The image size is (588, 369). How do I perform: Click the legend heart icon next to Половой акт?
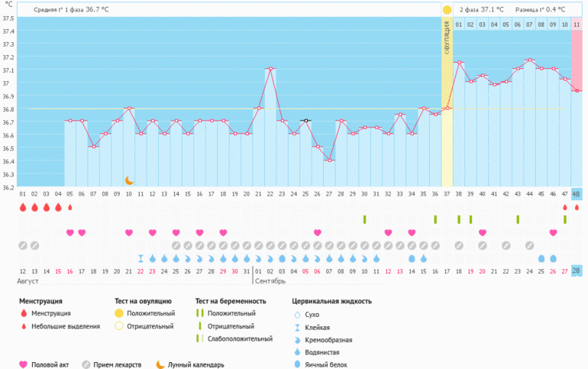coord(23,364)
